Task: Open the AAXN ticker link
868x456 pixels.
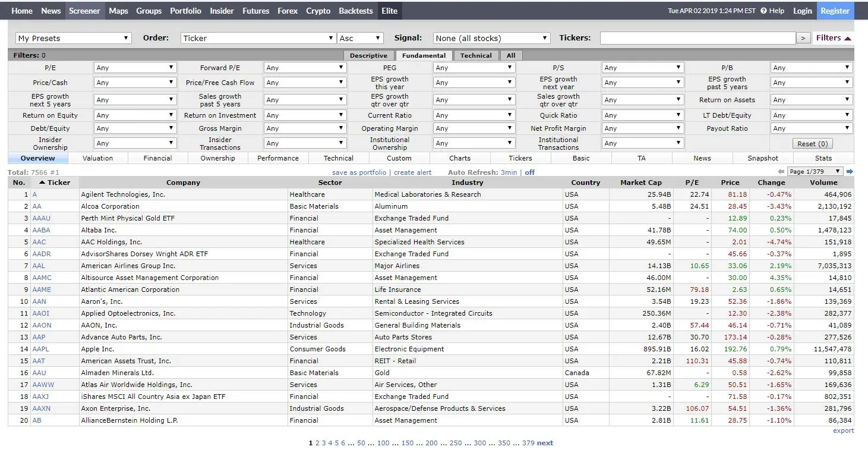Action: tap(42, 408)
